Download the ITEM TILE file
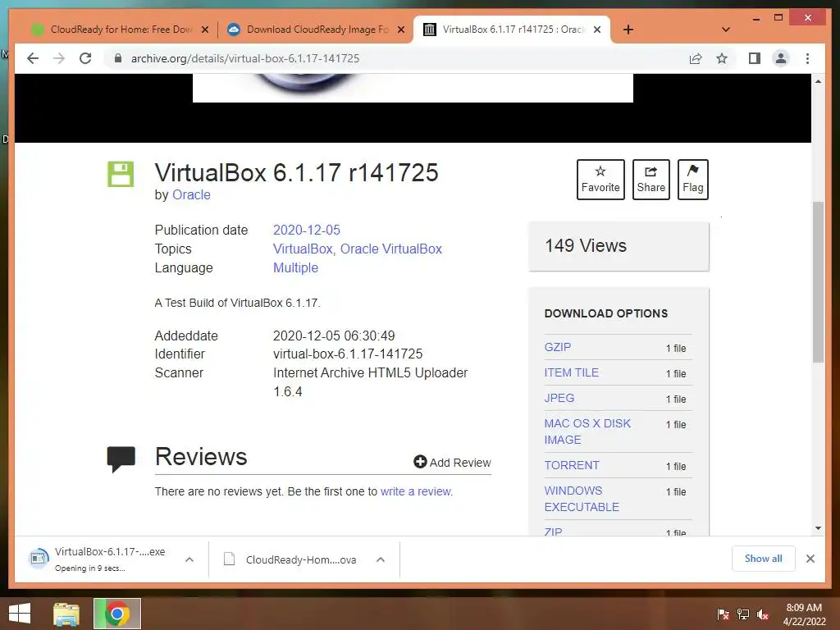Screen dimensions: 840x630 [x=572, y=373]
